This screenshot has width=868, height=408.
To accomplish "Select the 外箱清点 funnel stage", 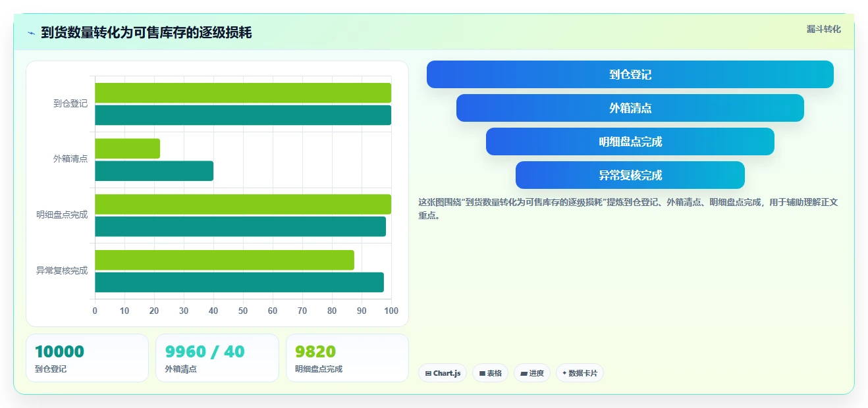I will click(x=630, y=108).
